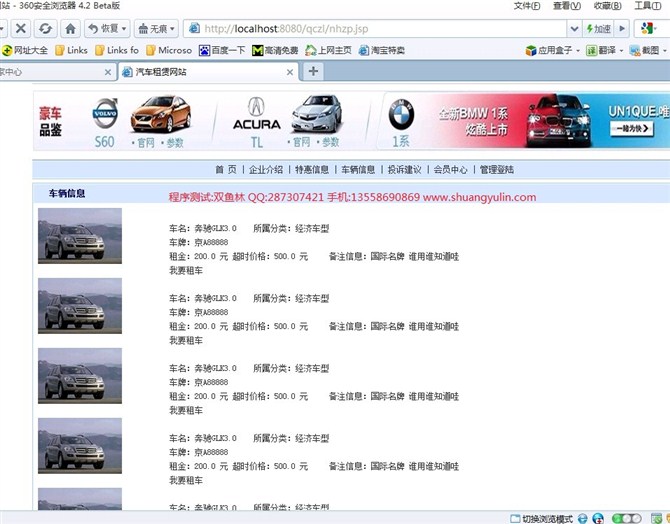Go to the browser home page icon
670x524 pixels.
(x=71, y=29)
